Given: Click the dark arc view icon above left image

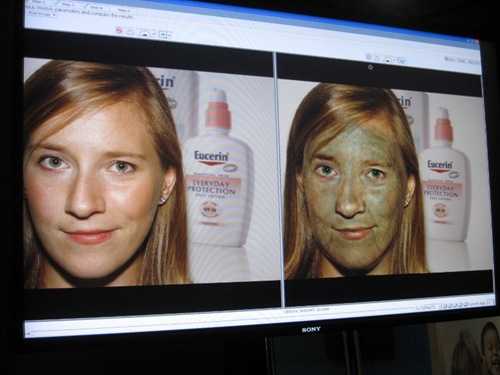Looking at the screenshot, I should point(144,33).
